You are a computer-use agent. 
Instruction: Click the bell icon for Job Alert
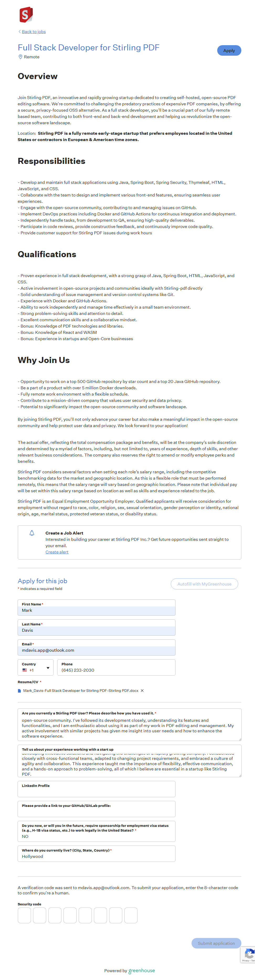pos(32,533)
